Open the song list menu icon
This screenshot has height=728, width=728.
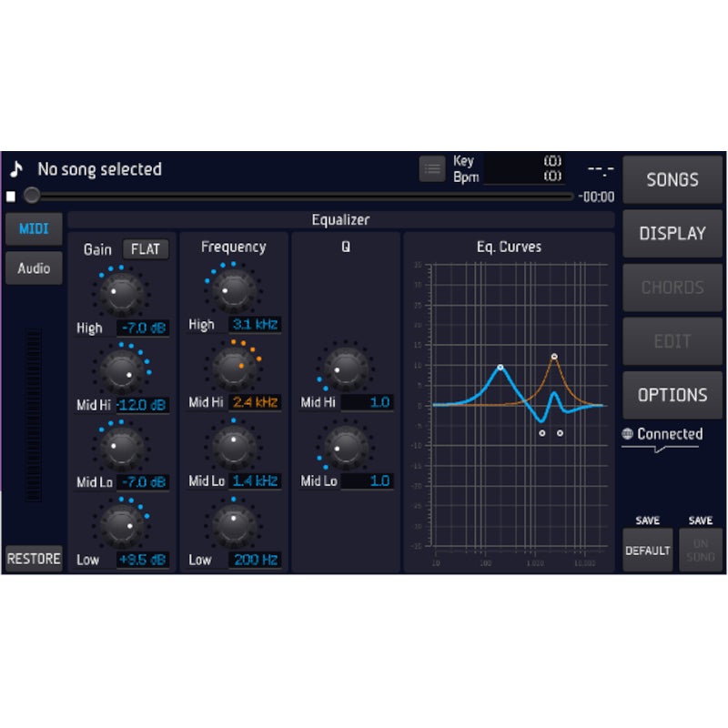[431, 169]
